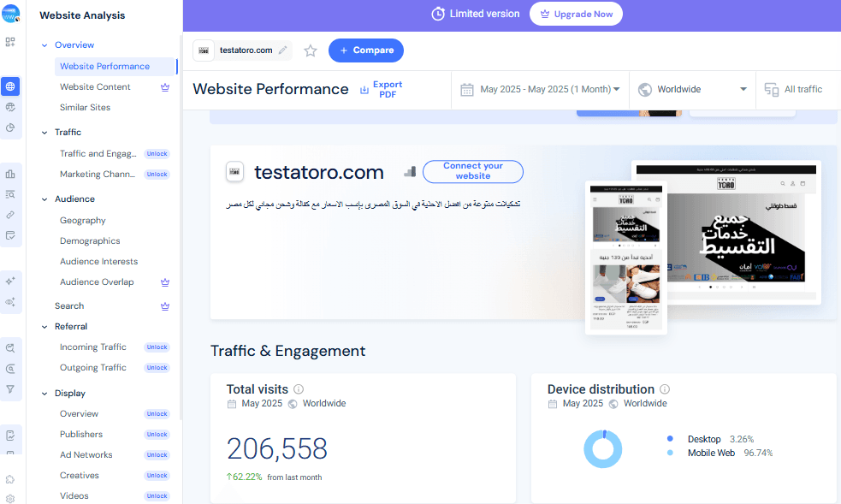Click the premium crown beside Website Content
Image resolution: width=841 pixels, height=504 pixels.
(165, 87)
